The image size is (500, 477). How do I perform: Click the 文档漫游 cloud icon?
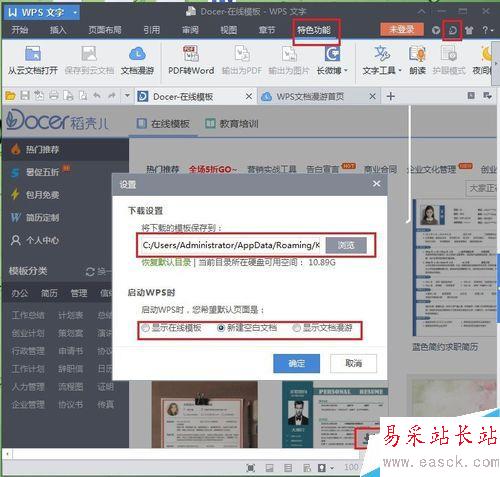tap(137, 53)
